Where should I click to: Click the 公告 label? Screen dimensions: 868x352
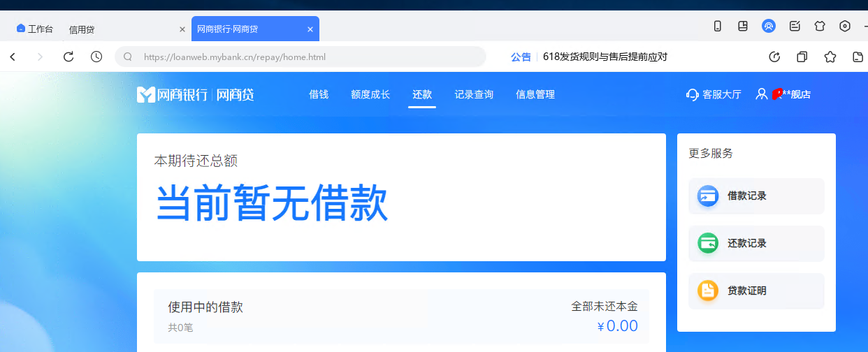click(x=521, y=57)
